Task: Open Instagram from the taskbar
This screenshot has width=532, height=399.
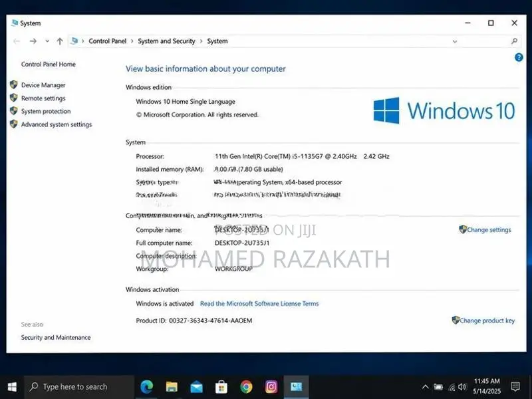Action: click(271, 387)
